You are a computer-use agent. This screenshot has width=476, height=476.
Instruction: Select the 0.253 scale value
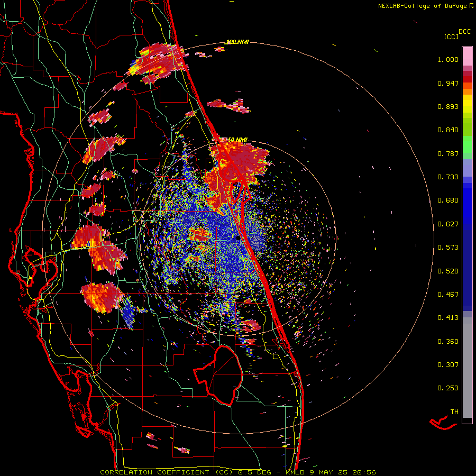click(448, 388)
